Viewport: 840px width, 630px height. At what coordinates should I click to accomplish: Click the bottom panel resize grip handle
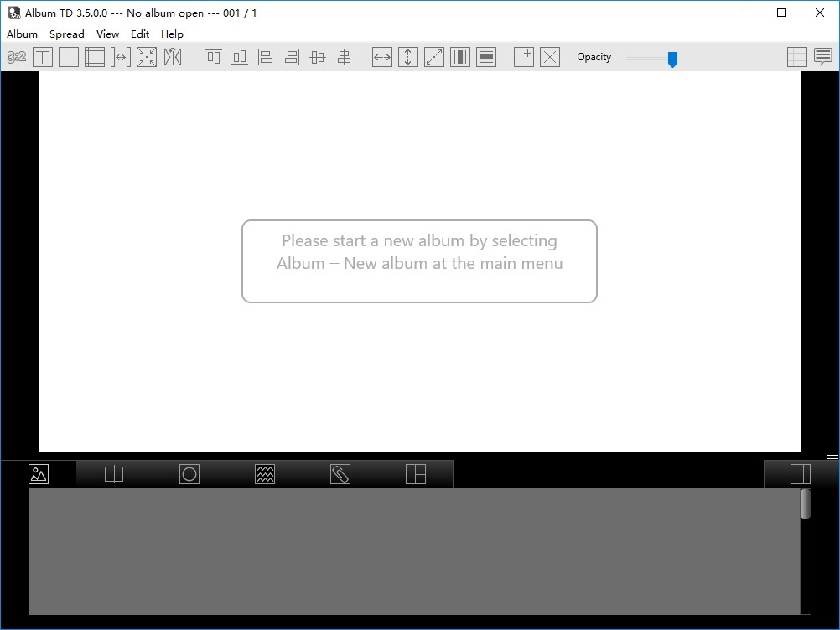tap(832, 457)
